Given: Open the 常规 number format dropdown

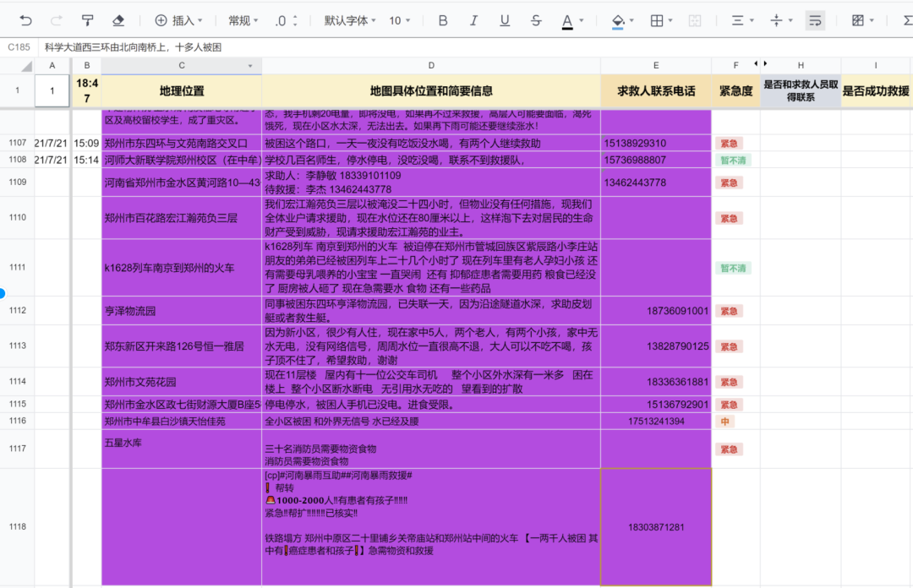Looking at the screenshot, I should [243, 21].
